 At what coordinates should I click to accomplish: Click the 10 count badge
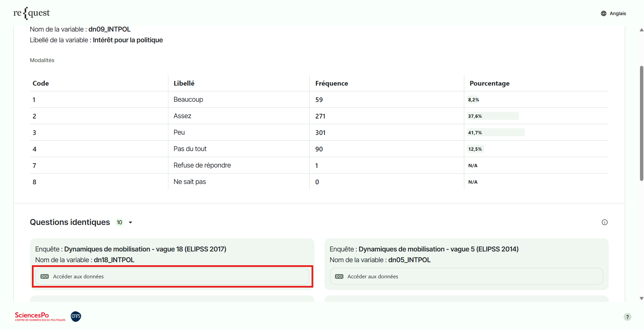pos(119,223)
